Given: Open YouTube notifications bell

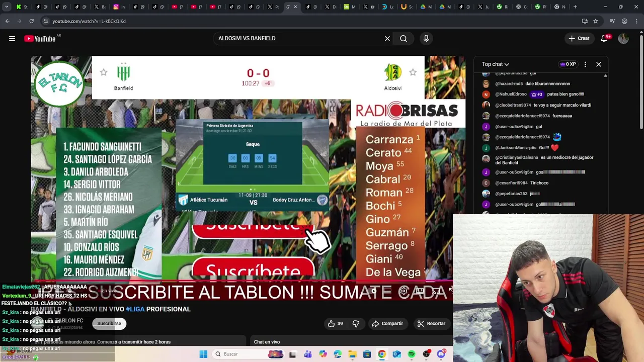Looking at the screenshot, I should coord(605,39).
